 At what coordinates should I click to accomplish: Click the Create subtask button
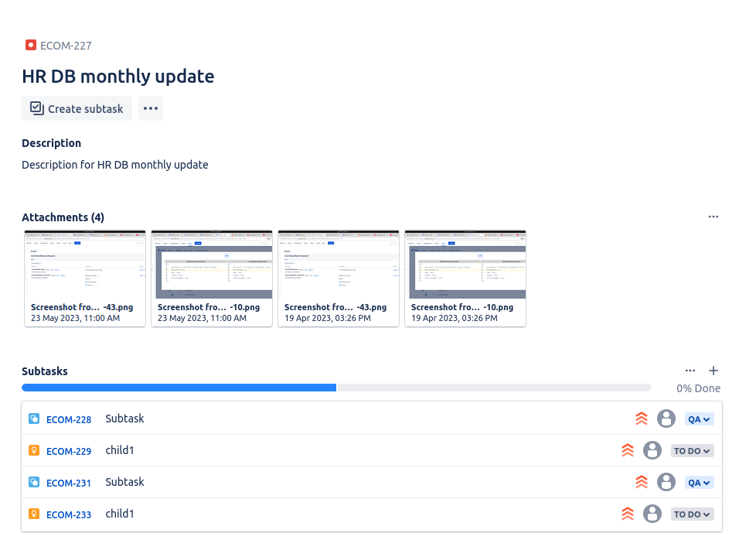77,108
